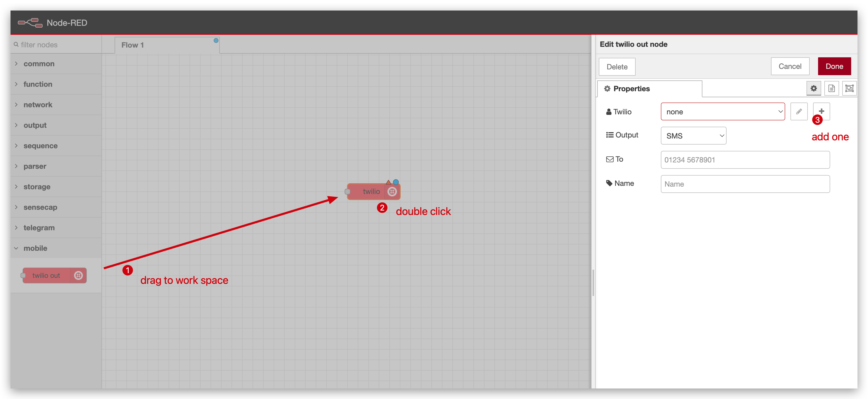Switch to Flow 1 tab

point(167,45)
